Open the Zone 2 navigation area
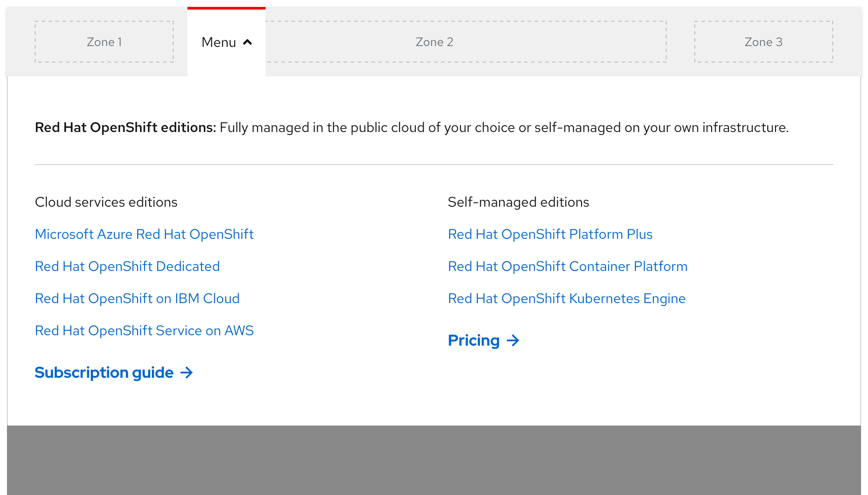The width and height of the screenshot is (868, 495). click(434, 42)
